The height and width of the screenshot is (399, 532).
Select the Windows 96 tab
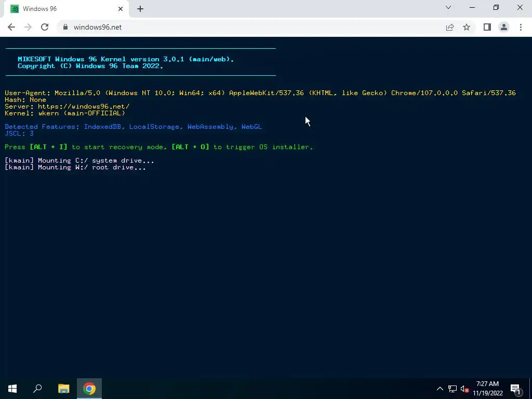click(x=66, y=9)
